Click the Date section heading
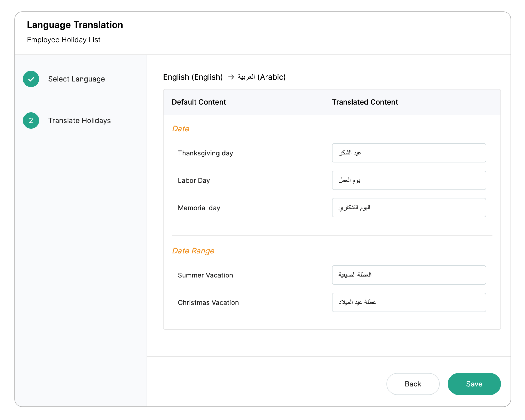This screenshot has height=420, width=525. point(180,129)
